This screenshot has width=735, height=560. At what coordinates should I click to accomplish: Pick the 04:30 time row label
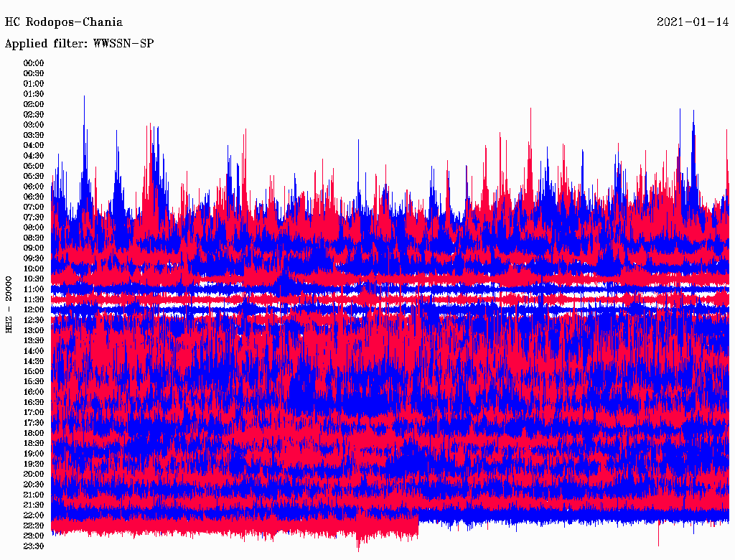pos(34,156)
